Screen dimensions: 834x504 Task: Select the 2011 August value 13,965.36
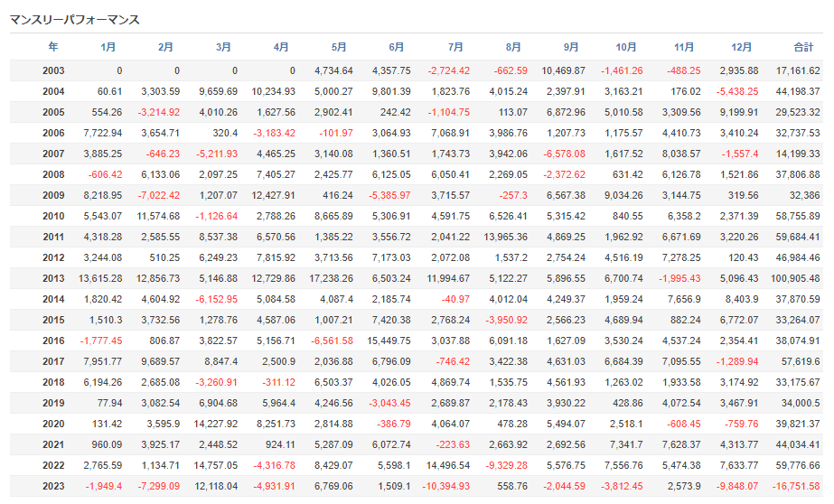506,238
